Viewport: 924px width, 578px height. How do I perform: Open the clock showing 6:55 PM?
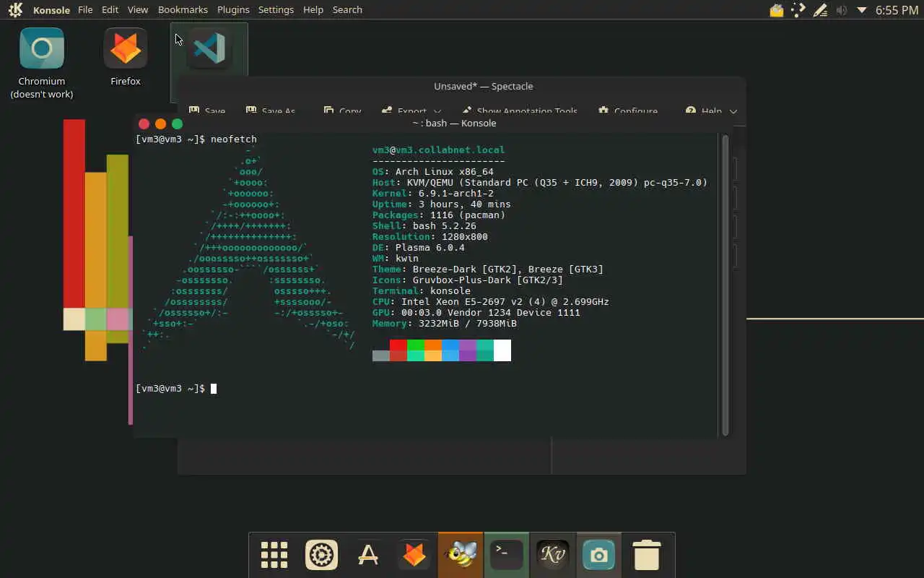click(897, 10)
